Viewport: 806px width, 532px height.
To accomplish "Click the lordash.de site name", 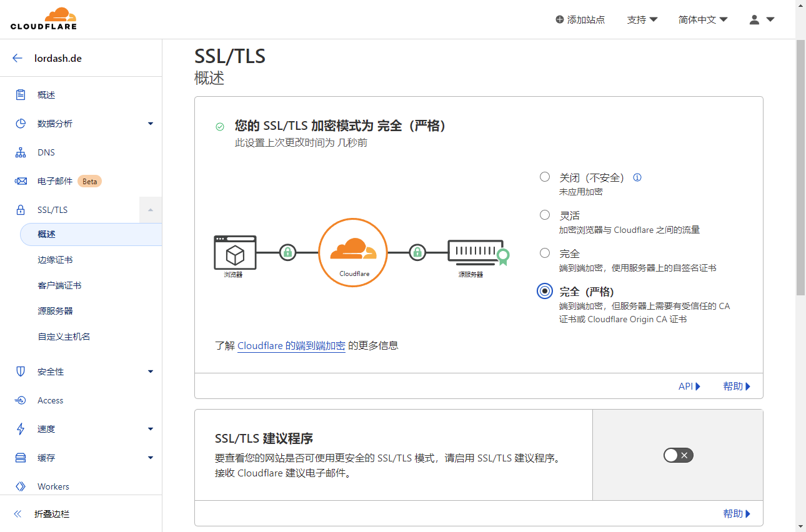I will click(58, 58).
